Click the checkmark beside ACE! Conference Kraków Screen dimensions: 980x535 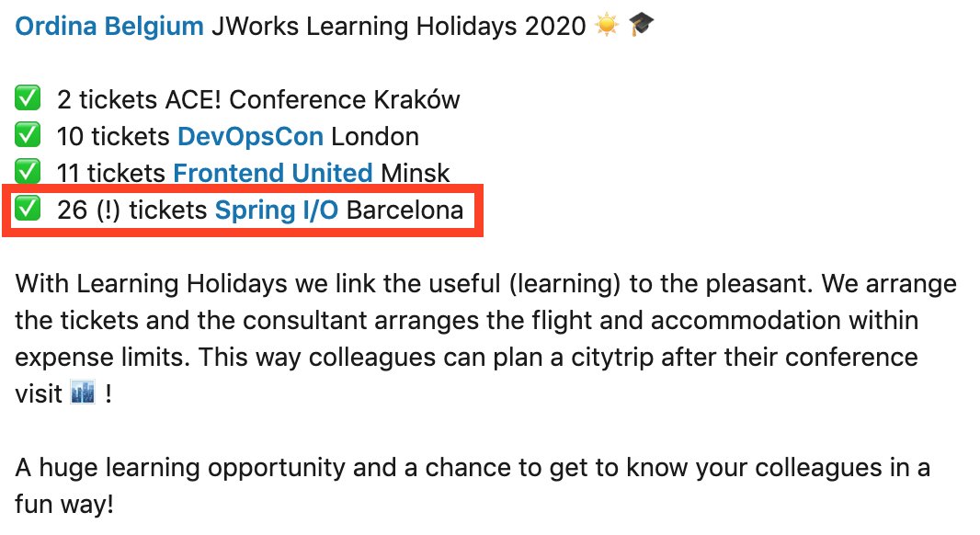[x=28, y=98]
